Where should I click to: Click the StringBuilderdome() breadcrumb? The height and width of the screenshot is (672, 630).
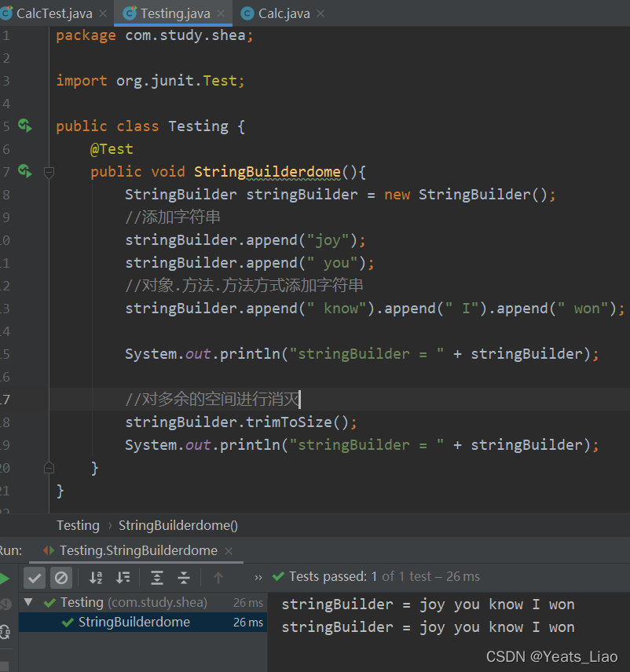[178, 525]
